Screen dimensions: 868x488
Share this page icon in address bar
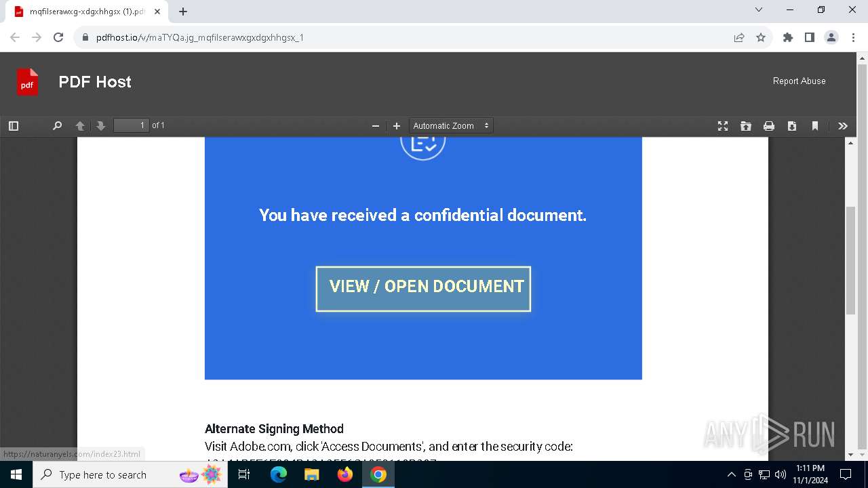point(739,37)
